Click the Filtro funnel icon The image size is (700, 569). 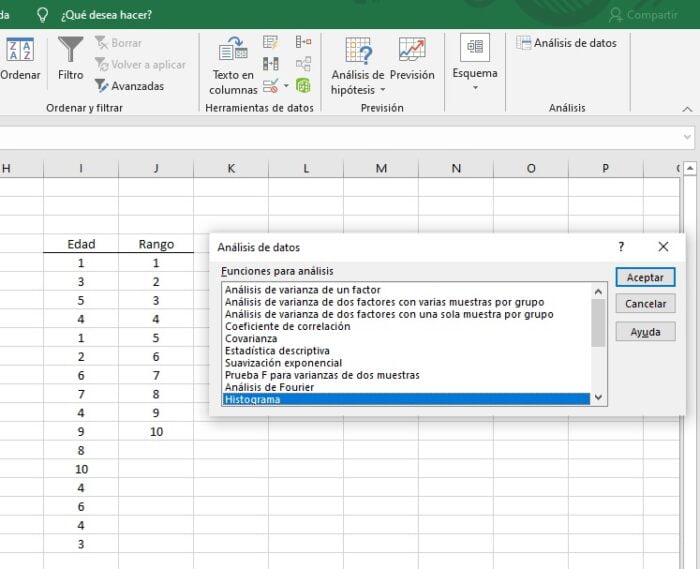point(71,49)
